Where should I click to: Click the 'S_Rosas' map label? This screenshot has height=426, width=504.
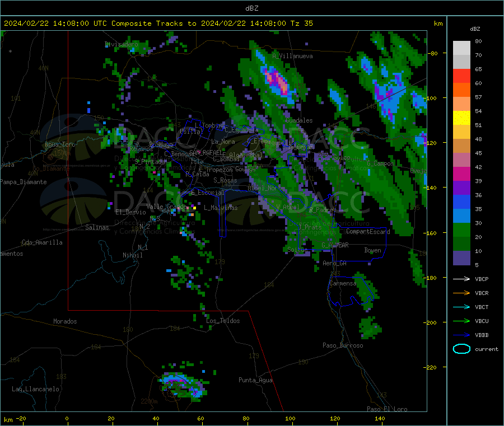[x=225, y=180]
